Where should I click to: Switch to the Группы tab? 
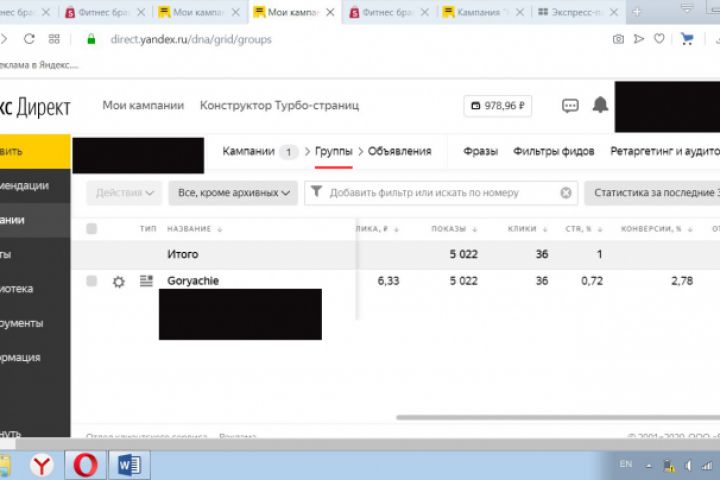[333, 151]
